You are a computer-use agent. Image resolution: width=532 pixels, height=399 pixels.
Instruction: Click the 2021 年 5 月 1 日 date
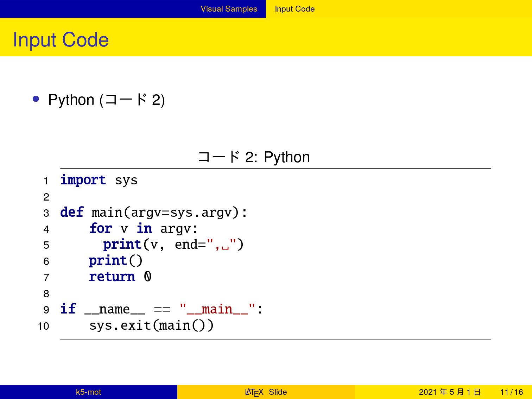450,392
